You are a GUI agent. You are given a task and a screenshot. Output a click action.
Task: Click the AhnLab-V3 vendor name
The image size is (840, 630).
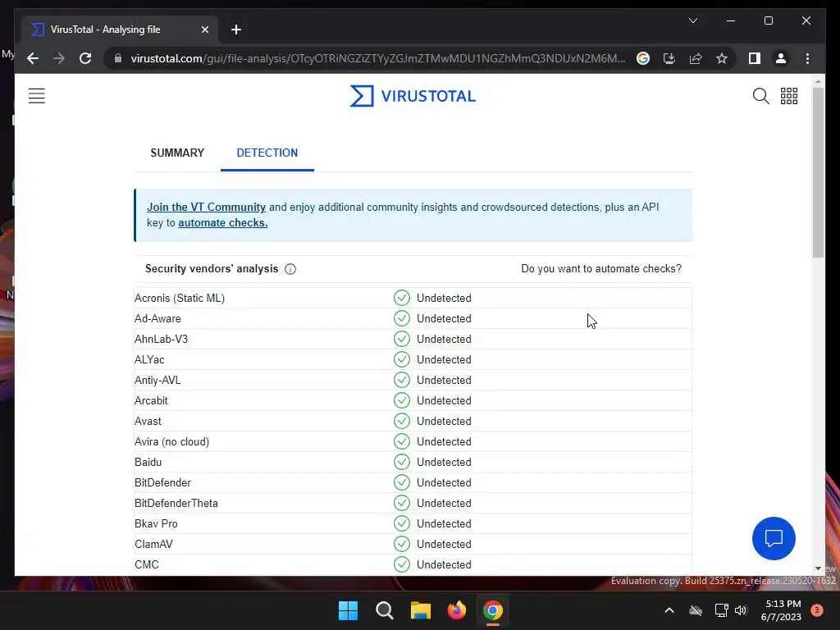pyautogui.click(x=161, y=339)
